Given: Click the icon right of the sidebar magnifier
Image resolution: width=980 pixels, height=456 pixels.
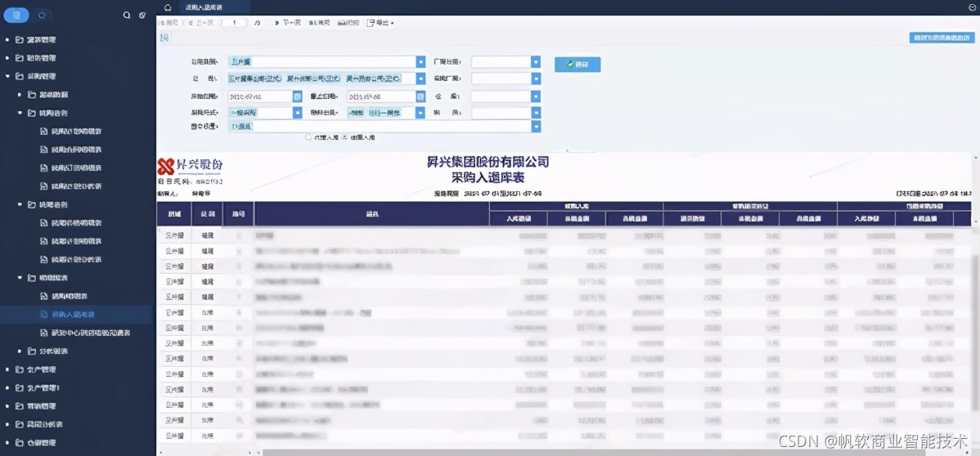Looking at the screenshot, I should pyautogui.click(x=142, y=15).
